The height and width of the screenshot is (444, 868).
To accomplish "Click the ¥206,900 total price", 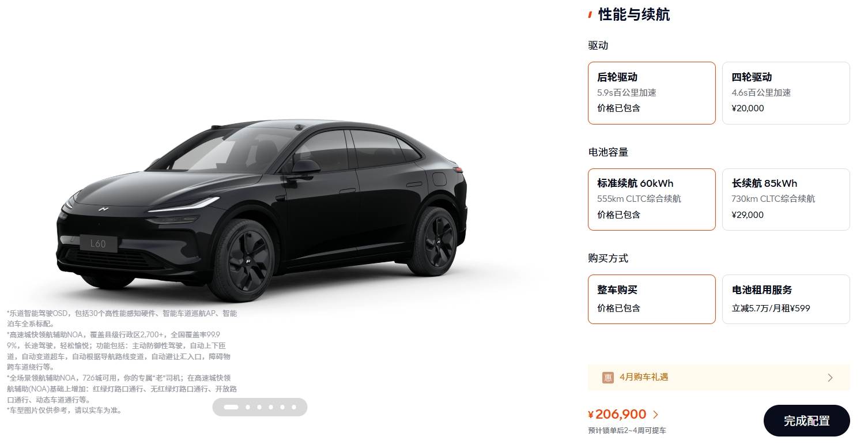I will 617,415.
